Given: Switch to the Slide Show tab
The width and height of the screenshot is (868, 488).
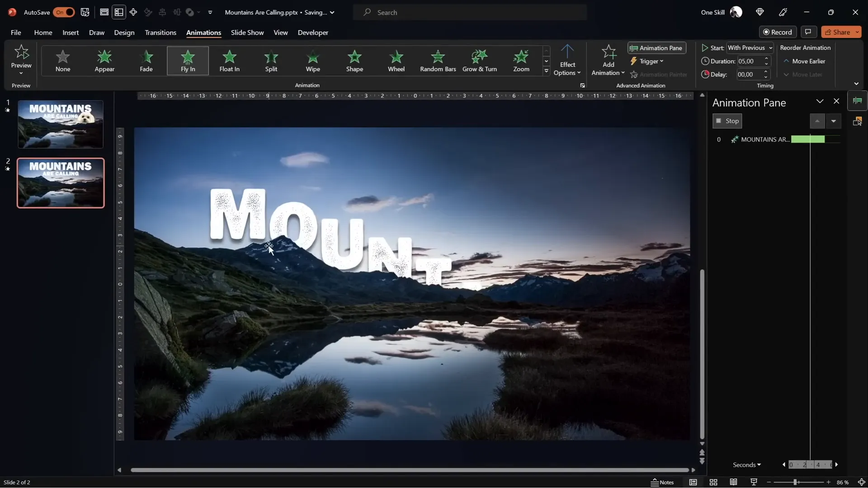Looking at the screenshot, I should [x=247, y=33].
